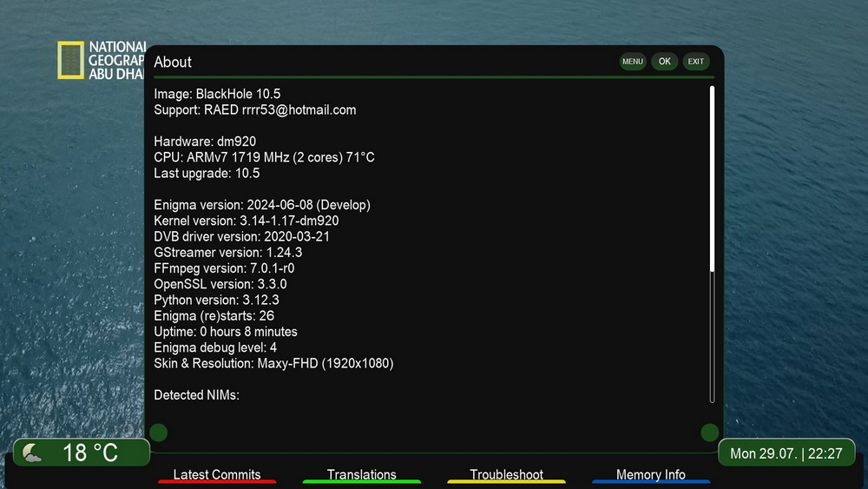Open Troubleshoot yellow button
The height and width of the screenshot is (489, 868).
tap(507, 475)
